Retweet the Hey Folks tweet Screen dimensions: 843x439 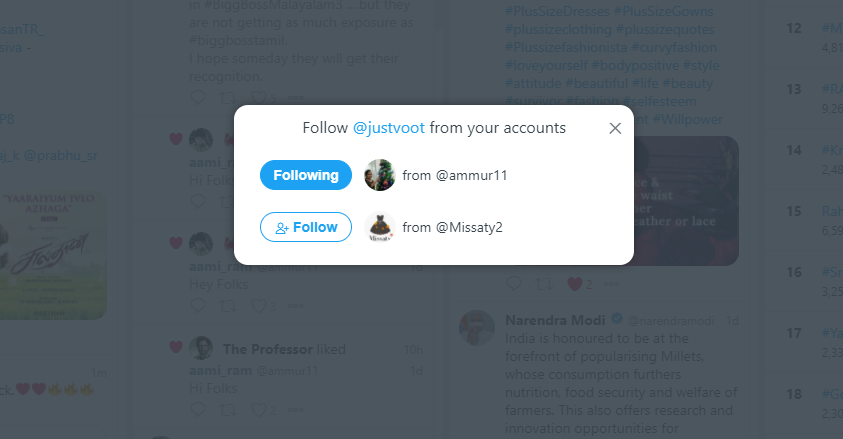click(x=228, y=306)
